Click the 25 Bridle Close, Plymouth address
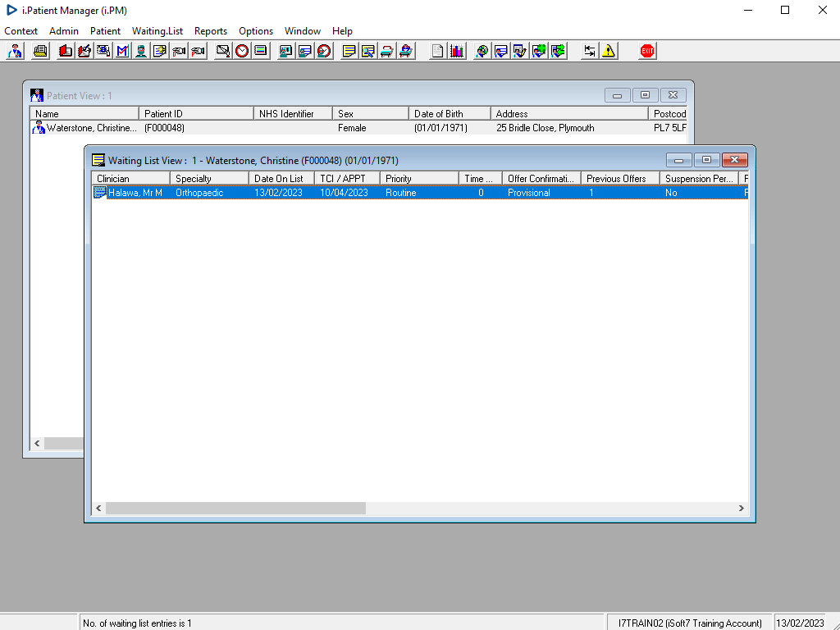This screenshot has height=630, width=840. click(546, 128)
